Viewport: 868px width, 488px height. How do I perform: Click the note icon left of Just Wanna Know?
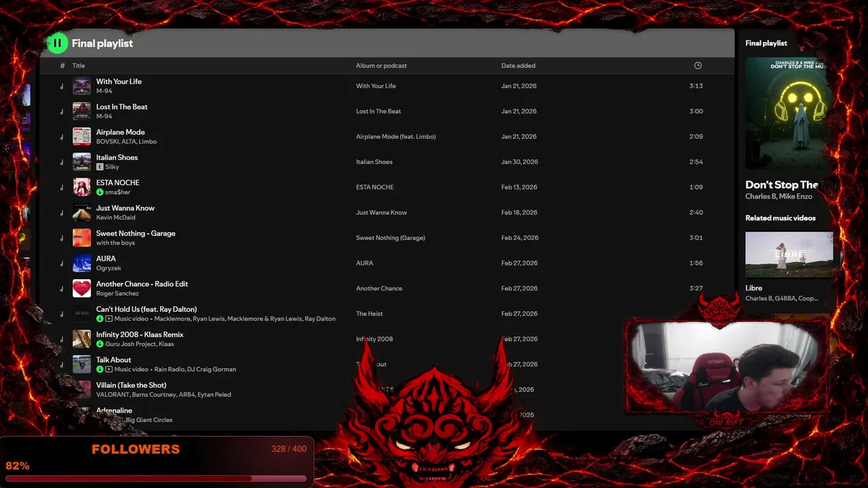tap(62, 213)
